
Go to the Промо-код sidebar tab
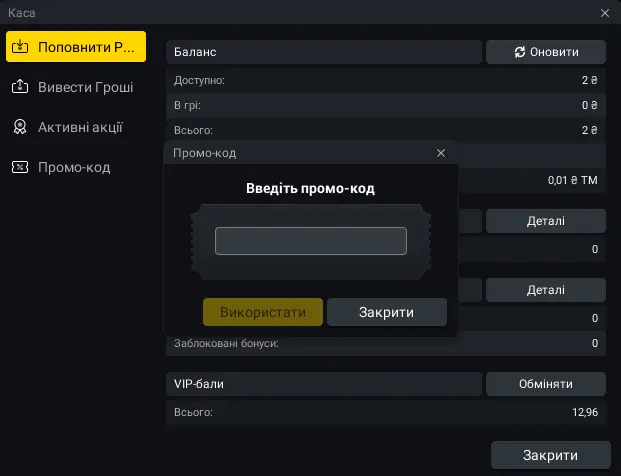pyautogui.click(x=76, y=167)
